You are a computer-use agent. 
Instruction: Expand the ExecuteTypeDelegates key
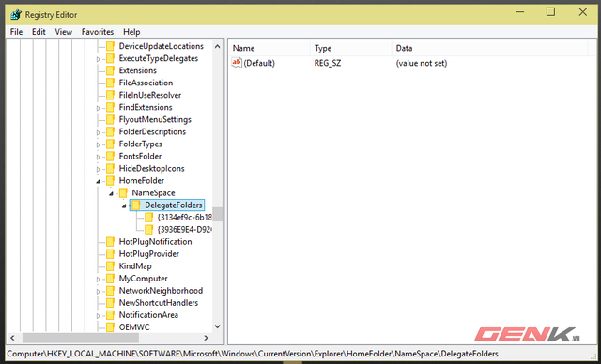(98, 59)
